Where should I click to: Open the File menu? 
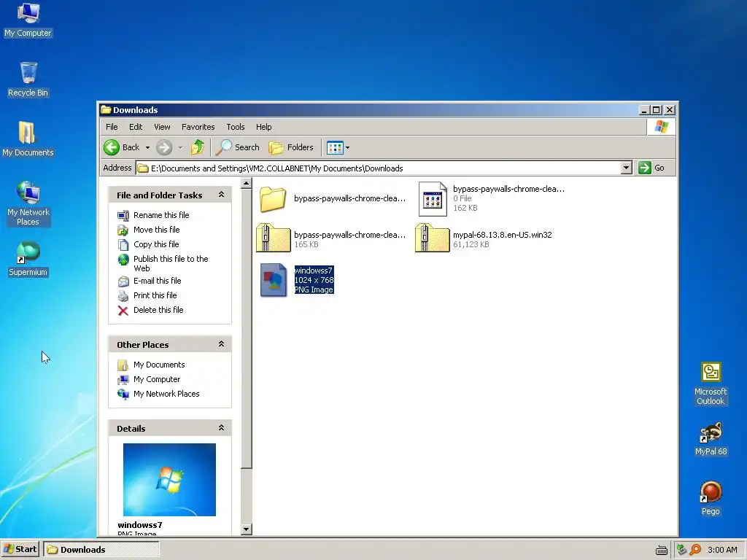[112, 127]
